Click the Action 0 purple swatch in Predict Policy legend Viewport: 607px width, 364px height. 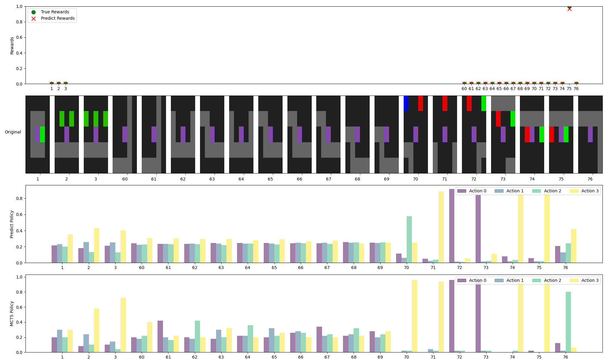pos(462,191)
